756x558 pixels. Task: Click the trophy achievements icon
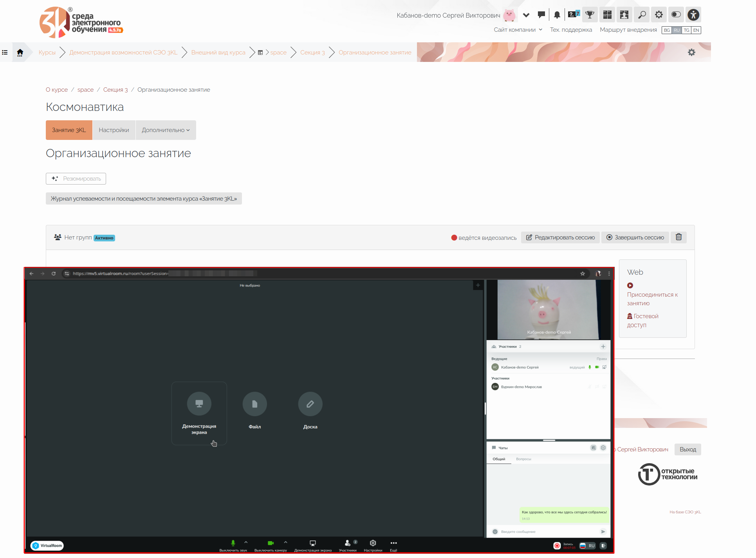pos(590,15)
